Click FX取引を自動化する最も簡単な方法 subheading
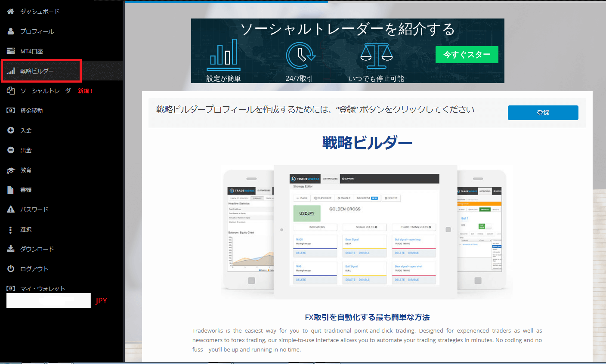This screenshot has height=364, width=606. 367,318
